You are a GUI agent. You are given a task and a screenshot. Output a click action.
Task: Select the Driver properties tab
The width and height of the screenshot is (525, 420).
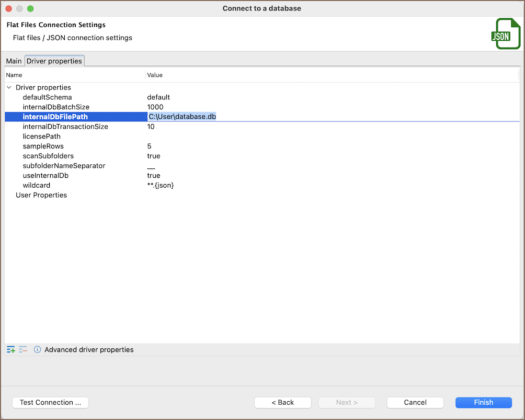pos(54,61)
